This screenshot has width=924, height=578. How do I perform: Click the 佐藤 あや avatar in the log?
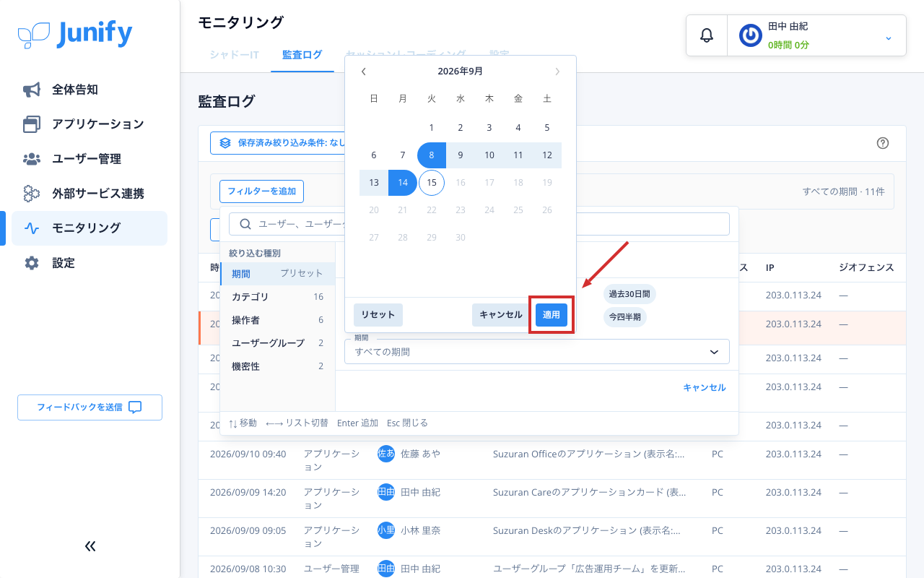(x=386, y=454)
